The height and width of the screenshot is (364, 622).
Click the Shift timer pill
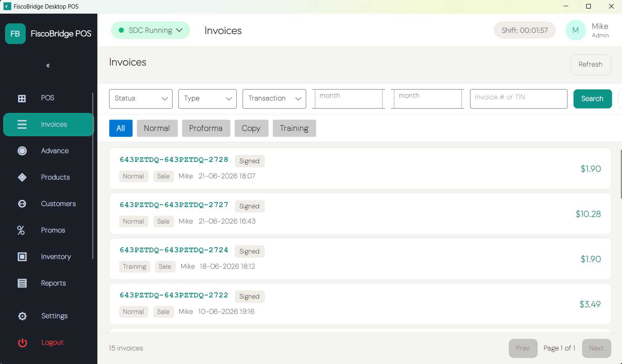(525, 30)
